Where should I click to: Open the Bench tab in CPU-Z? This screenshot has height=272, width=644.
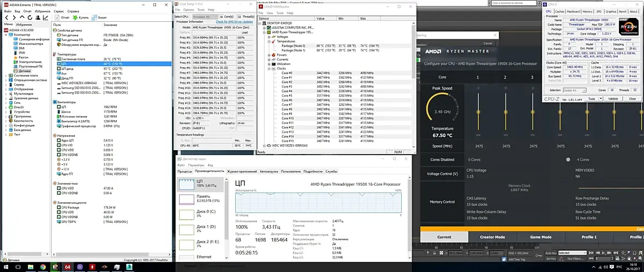[x=623, y=11]
